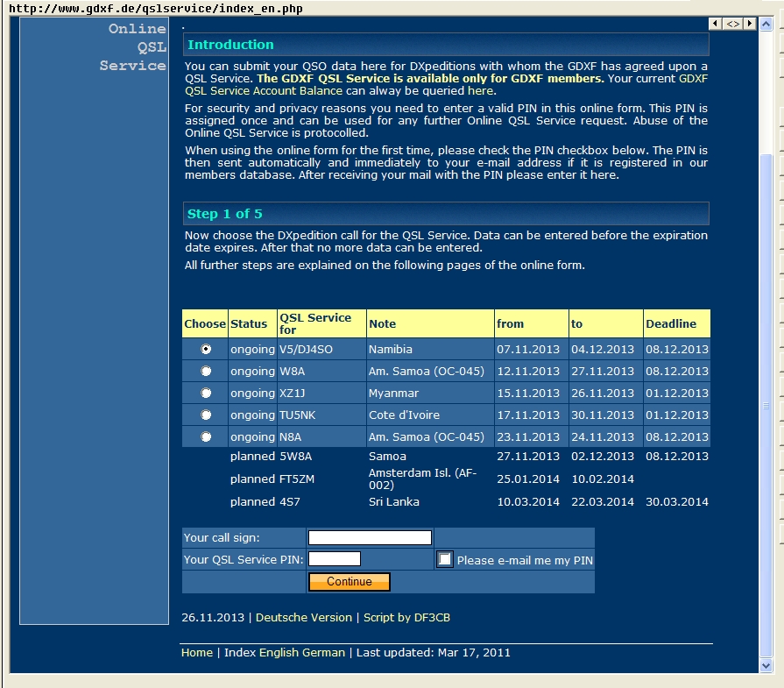This screenshot has height=688, width=784.
Task: Click the '26.11.2013' date text
Action: click(213, 618)
